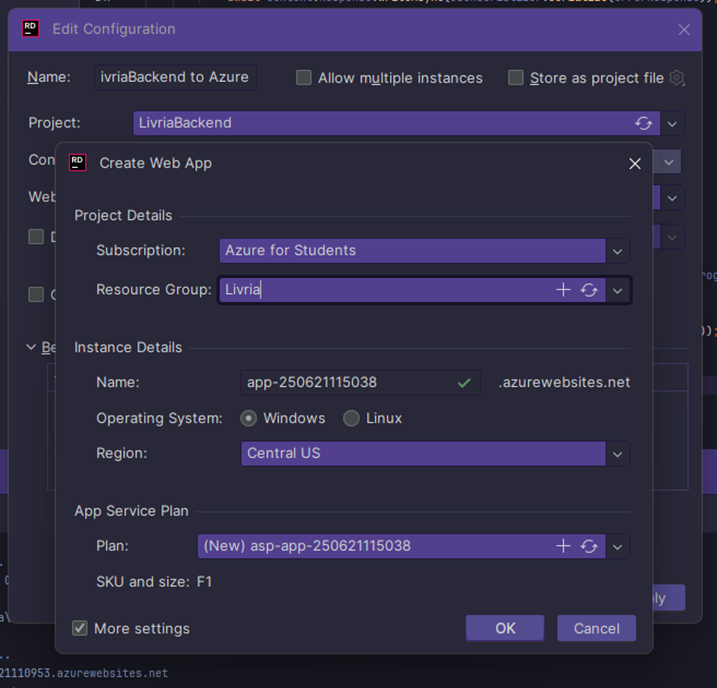Click the partially hidden Apply button

click(669, 597)
